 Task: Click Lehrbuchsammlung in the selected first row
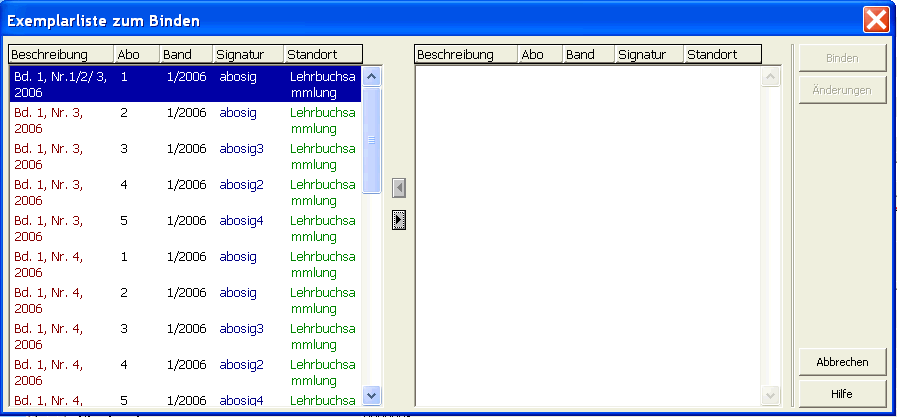point(323,85)
